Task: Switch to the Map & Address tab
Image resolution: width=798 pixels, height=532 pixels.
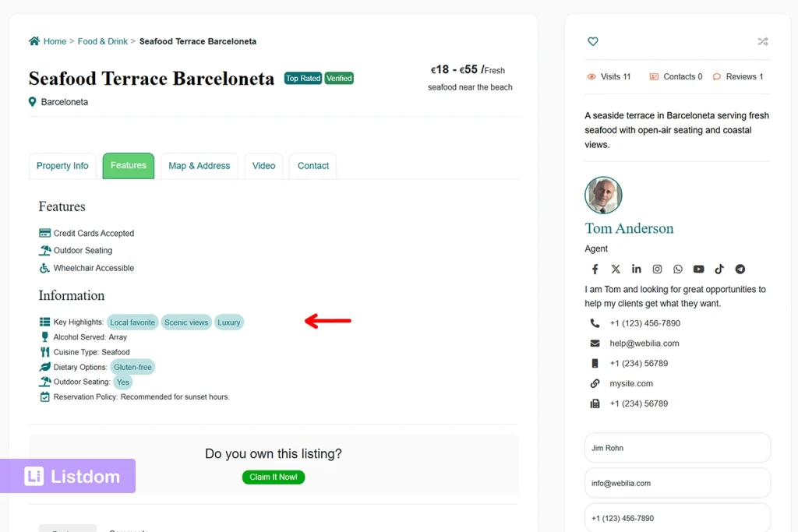Action: click(199, 166)
